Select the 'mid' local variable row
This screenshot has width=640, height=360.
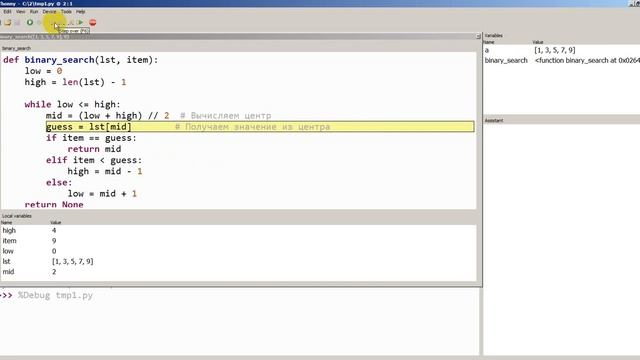238,271
